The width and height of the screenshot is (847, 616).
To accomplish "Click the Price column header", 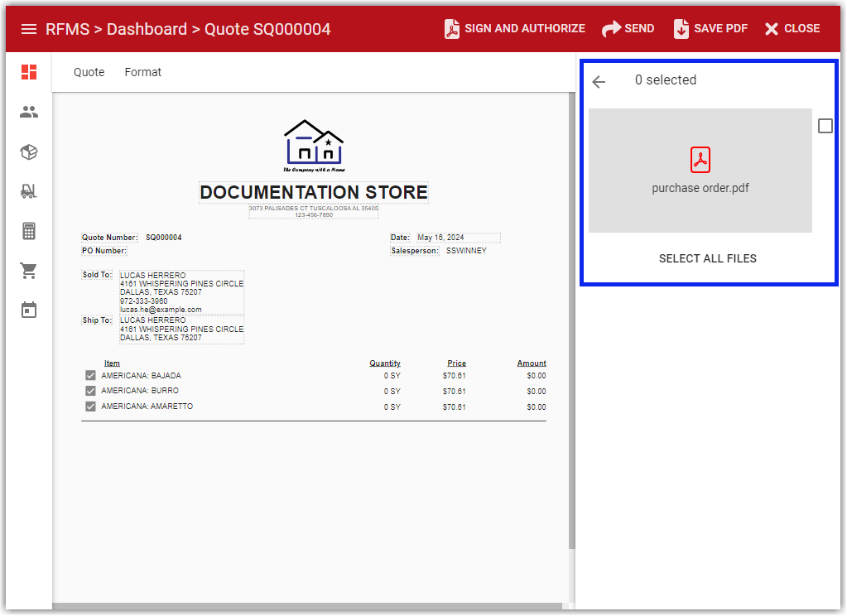I will pos(456,363).
